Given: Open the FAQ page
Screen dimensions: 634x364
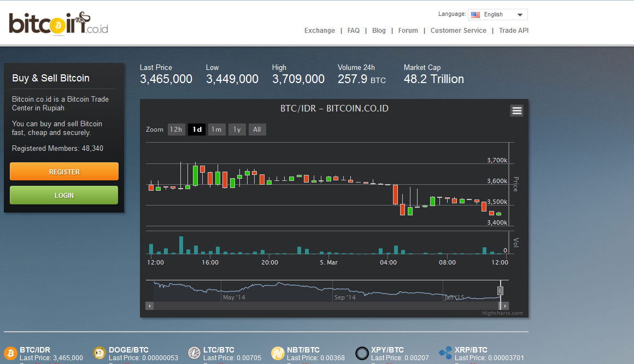Looking at the screenshot, I should coord(354,31).
